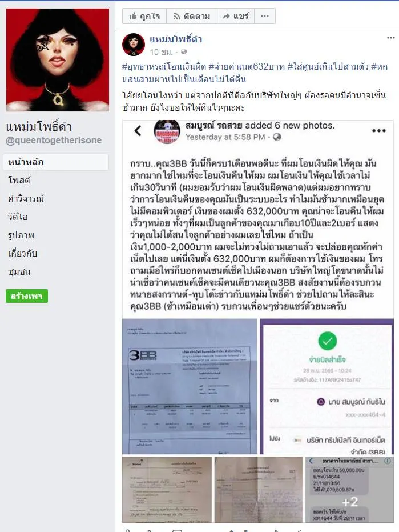Share the page using แชร์ arrow button

tap(236, 16)
